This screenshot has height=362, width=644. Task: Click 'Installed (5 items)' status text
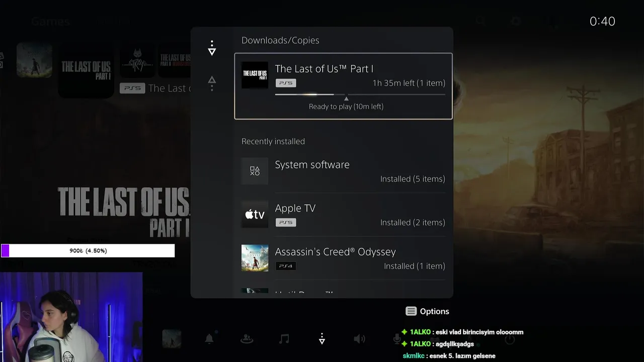(x=413, y=179)
